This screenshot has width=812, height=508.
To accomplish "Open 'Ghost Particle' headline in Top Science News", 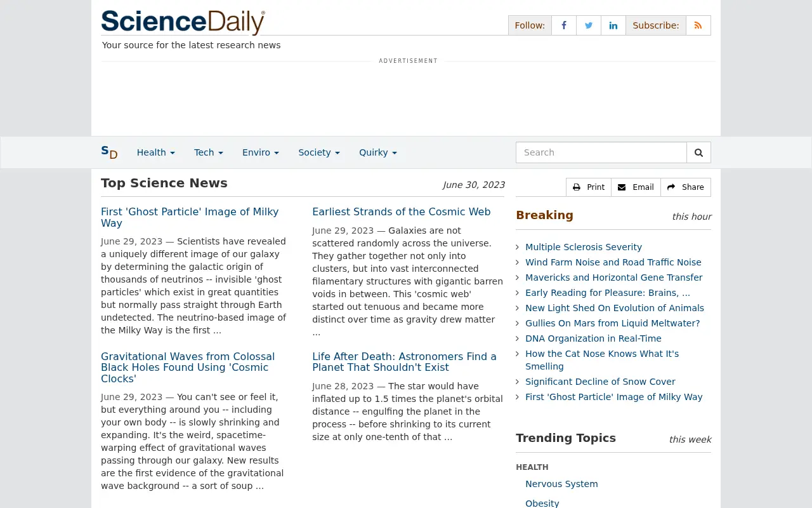I will click(190, 217).
